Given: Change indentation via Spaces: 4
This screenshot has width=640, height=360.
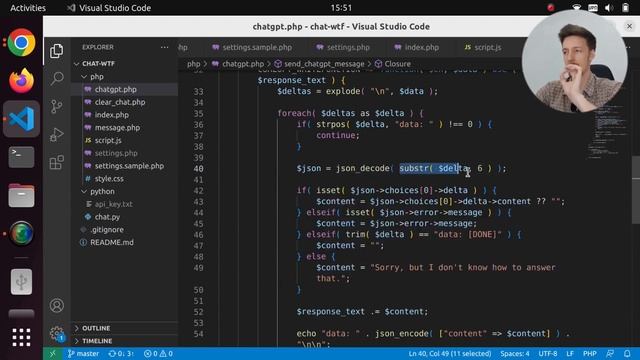Looking at the screenshot, I should click(x=515, y=353).
